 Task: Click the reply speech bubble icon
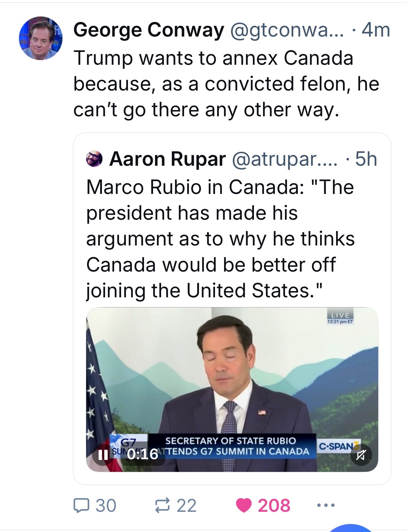(81, 505)
